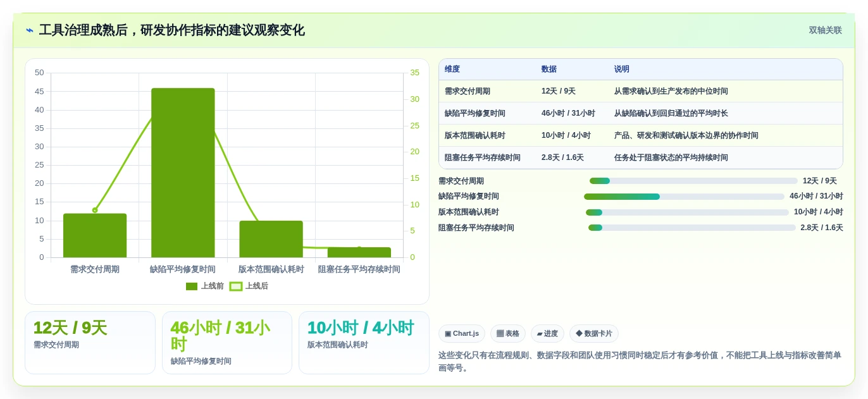
Task: Click 阻塞任务平均存续时间 cell in the table
Action: [x=483, y=157]
